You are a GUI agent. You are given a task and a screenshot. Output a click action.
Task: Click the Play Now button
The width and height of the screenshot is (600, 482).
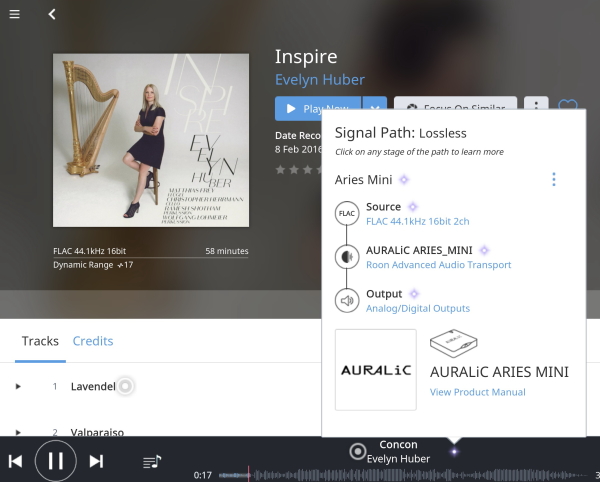click(x=318, y=109)
